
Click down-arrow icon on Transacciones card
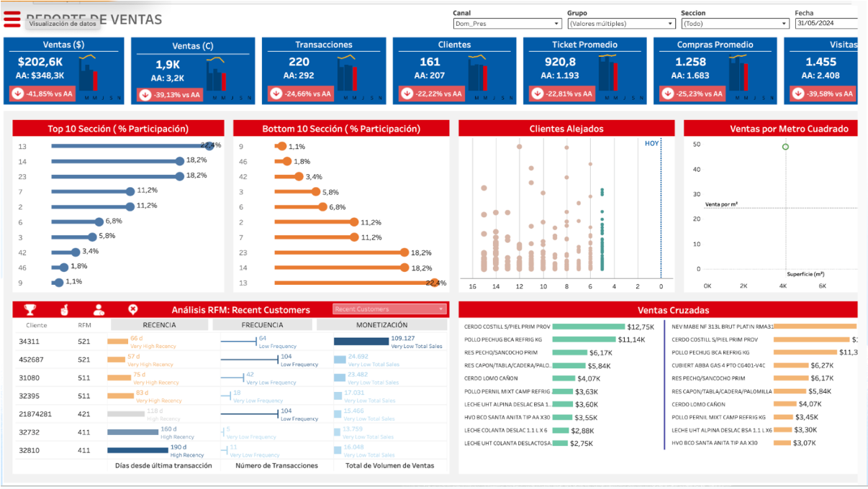coord(276,93)
